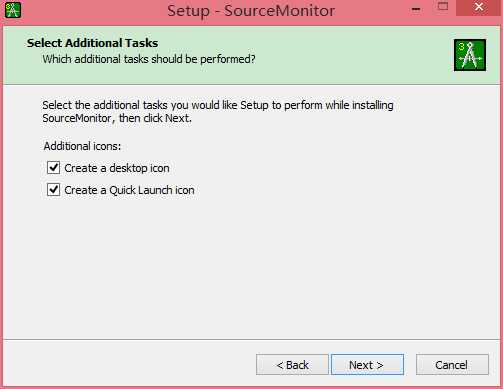Image resolution: width=503 pixels, height=389 pixels.
Task: Click the empty area below the checkboxes
Action: (251, 267)
